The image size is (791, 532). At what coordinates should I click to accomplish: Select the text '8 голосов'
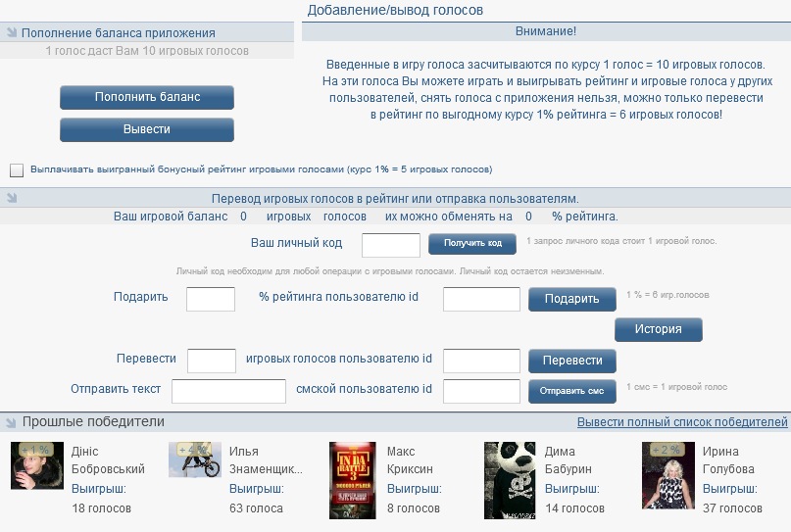(x=414, y=508)
